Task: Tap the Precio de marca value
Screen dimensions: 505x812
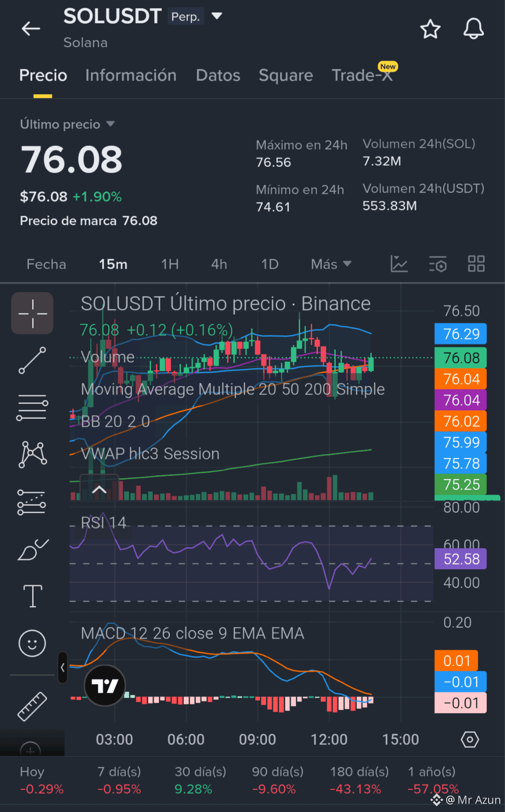Action: 140,221
